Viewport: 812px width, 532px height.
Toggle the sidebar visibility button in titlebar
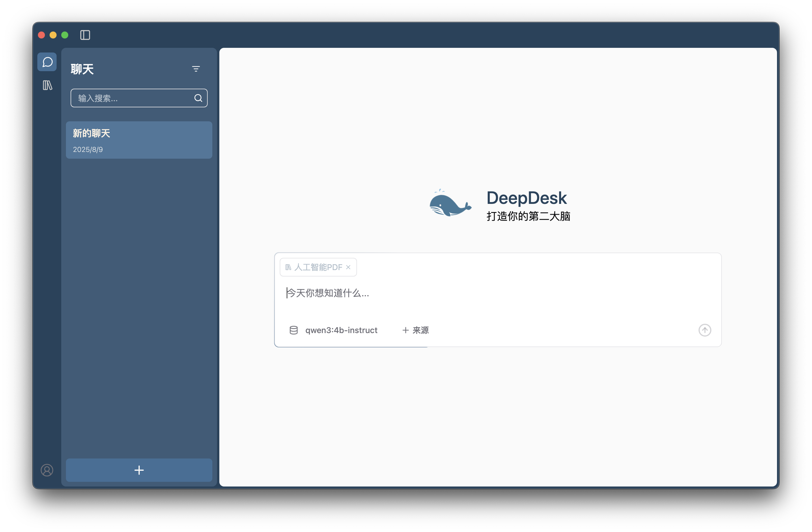(x=85, y=35)
